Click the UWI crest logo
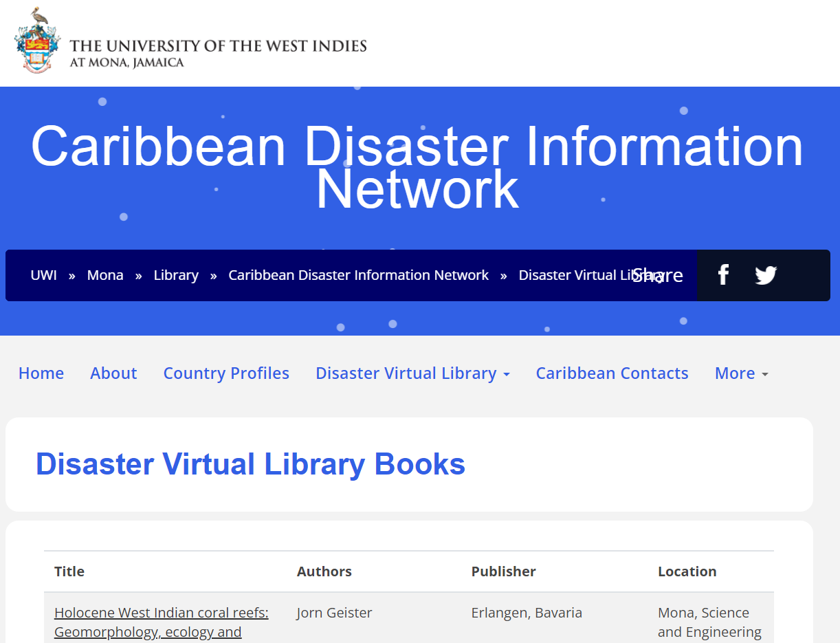The height and width of the screenshot is (643, 840). tap(37, 40)
